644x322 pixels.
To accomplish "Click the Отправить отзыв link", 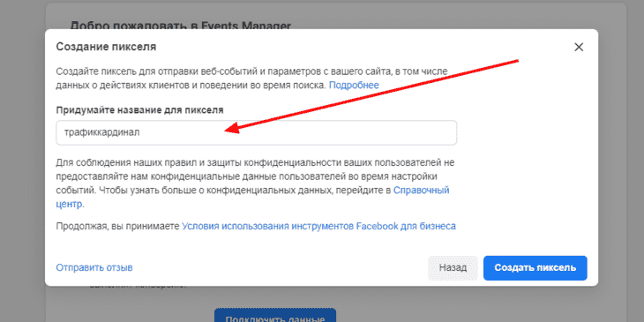I will pyautogui.click(x=94, y=268).
